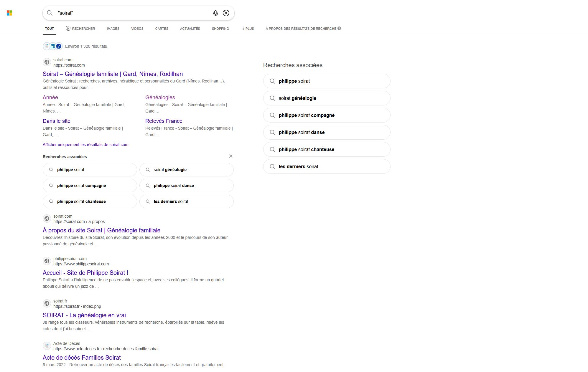Click inline suggestion philippe soirat compagne
This screenshot has width=588, height=372.
click(x=90, y=186)
